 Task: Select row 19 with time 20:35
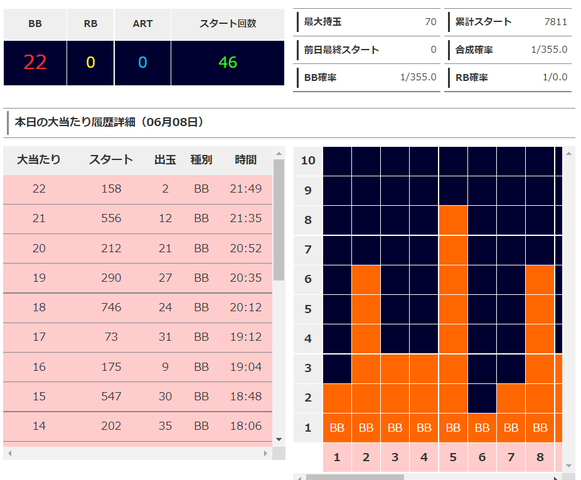click(138, 278)
